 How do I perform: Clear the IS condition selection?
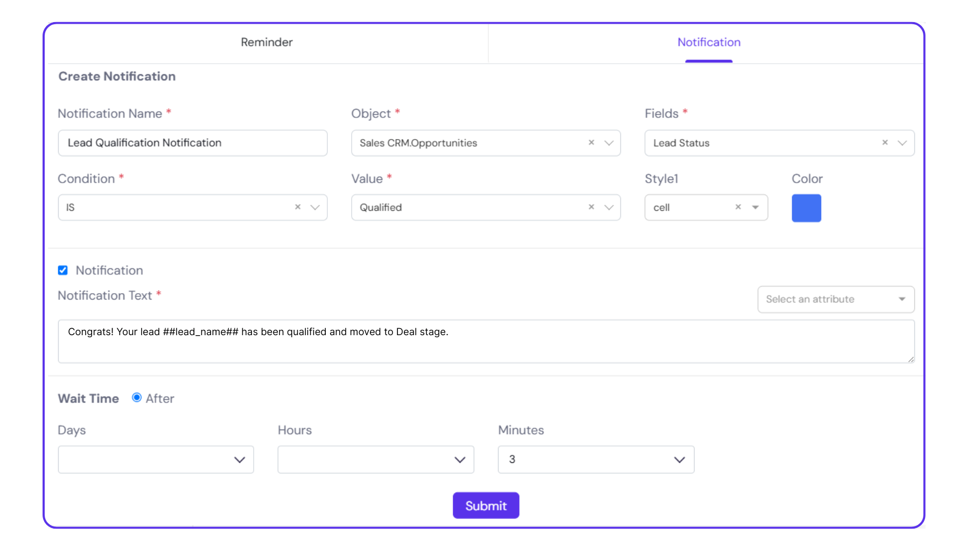(298, 207)
